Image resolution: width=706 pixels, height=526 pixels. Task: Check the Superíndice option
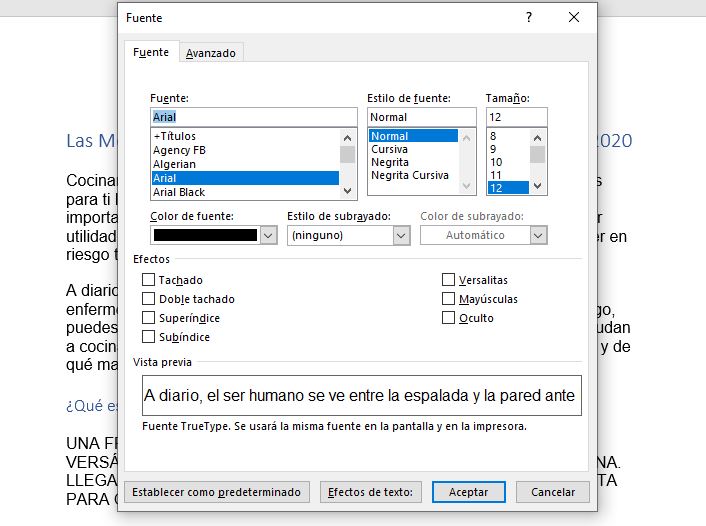click(149, 318)
